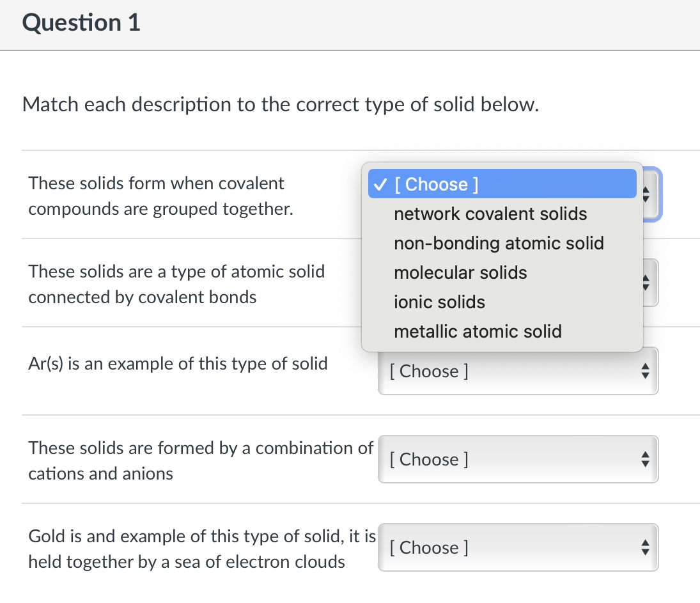Pick "molecular solids" from the list
This screenshot has width=700, height=603.
(460, 272)
